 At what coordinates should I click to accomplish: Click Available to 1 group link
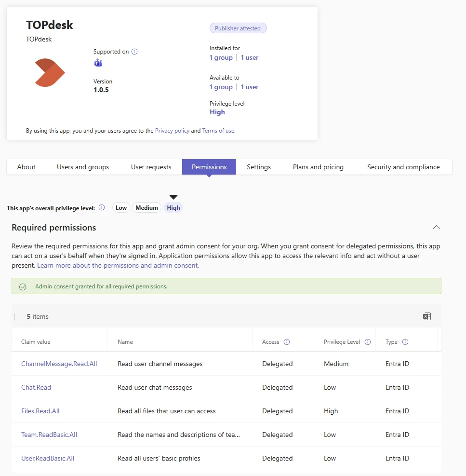(x=221, y=87)
